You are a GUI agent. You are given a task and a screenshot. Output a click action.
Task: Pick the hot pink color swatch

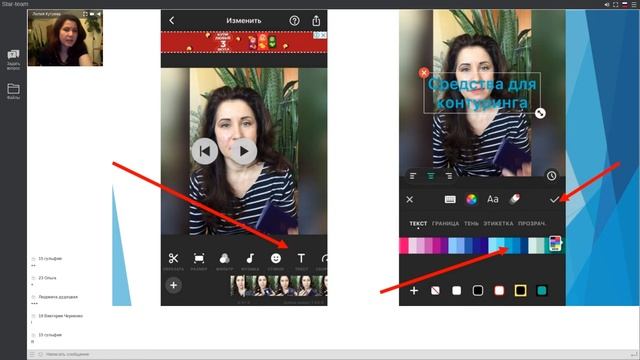click(404, 246)
